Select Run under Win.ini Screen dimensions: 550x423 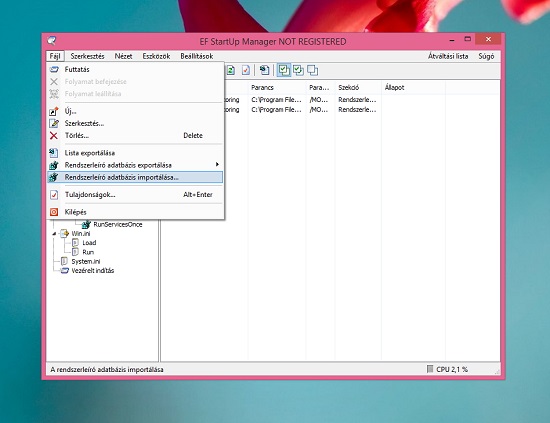tap(88, 252)
